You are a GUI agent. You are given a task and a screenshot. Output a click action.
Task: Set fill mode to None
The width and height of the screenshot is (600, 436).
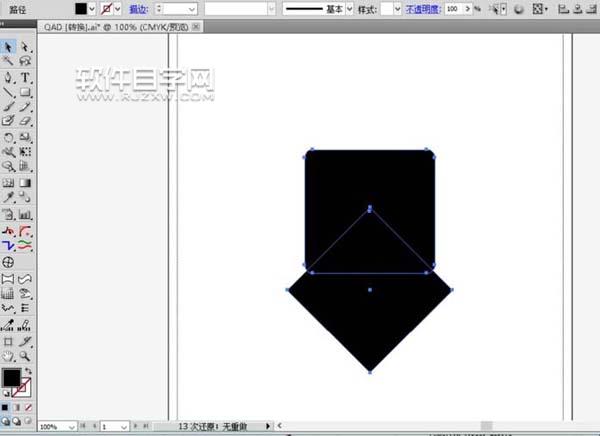(x=28, y=407)
